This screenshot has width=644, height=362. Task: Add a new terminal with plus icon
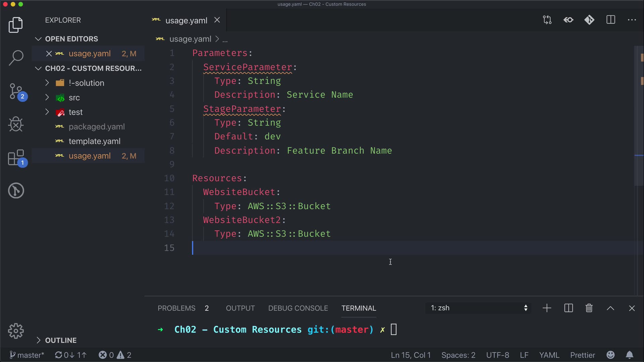tap(547, 308)
